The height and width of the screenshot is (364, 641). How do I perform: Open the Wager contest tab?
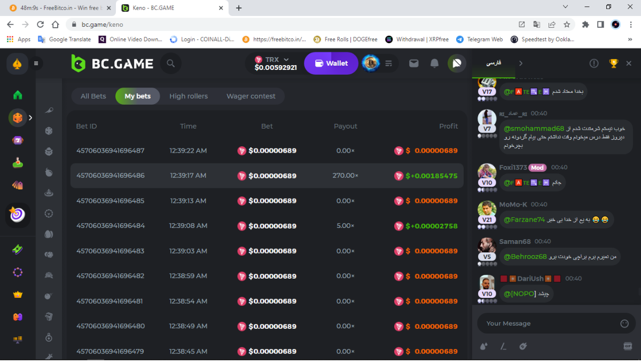point(251,97)
